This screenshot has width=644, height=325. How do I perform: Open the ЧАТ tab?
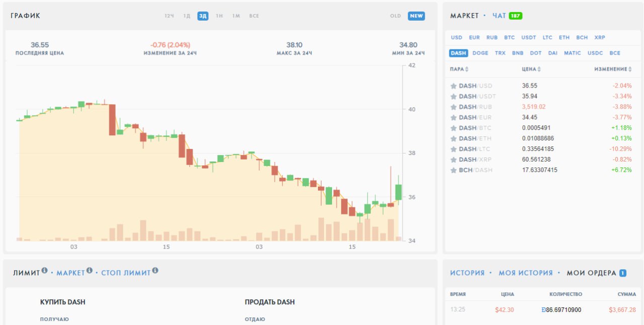pos(499,16)
